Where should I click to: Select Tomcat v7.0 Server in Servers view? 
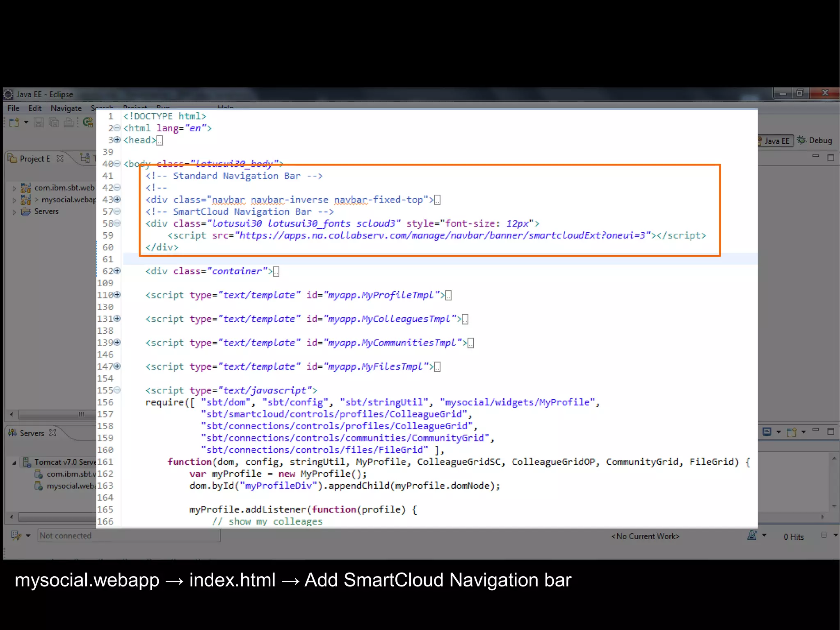click(65, 462)
